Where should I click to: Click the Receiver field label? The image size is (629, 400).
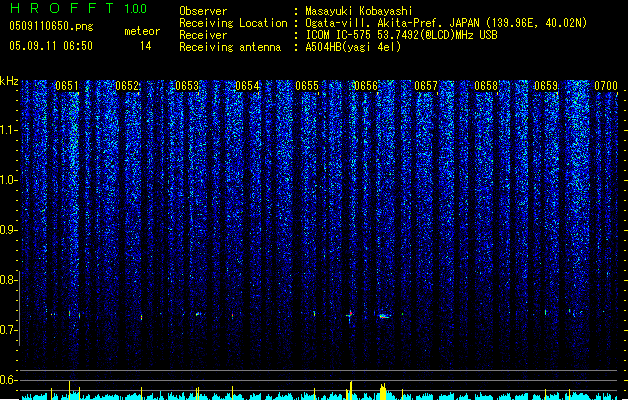(203, 35)
